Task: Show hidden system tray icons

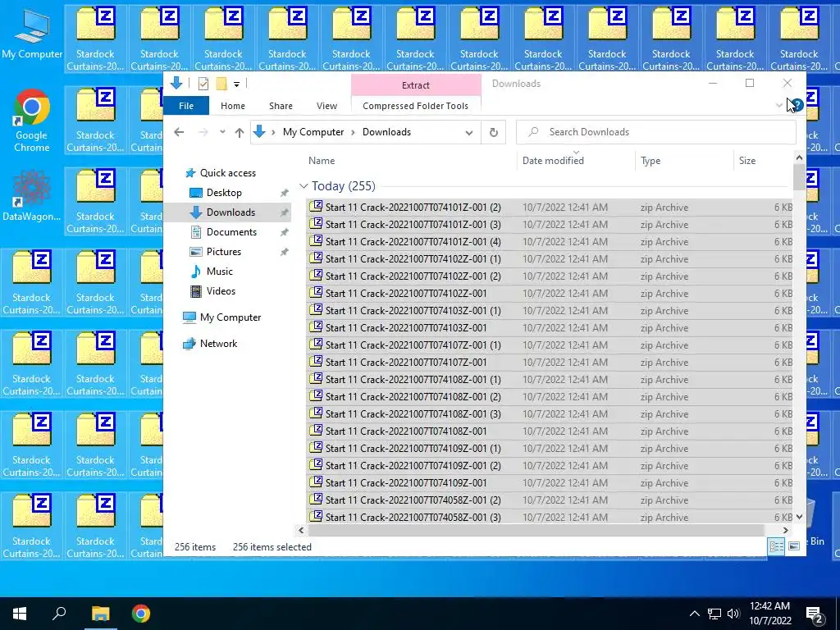Action: click(x=694, y=614)
